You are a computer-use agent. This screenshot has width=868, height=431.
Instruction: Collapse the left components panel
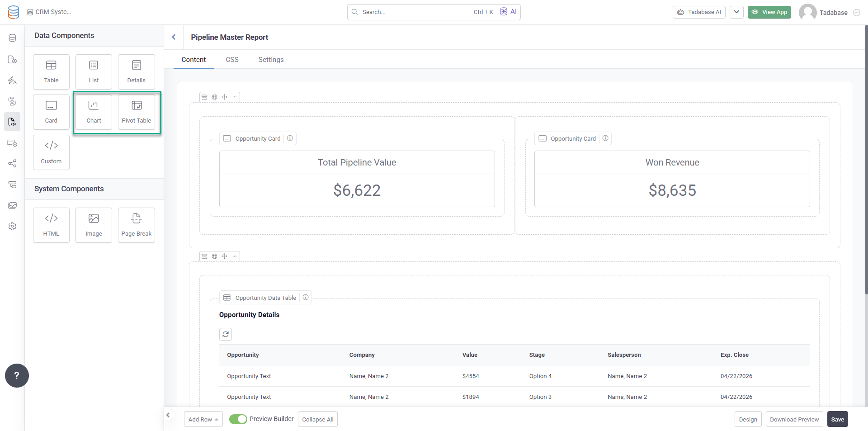(168, 415)
